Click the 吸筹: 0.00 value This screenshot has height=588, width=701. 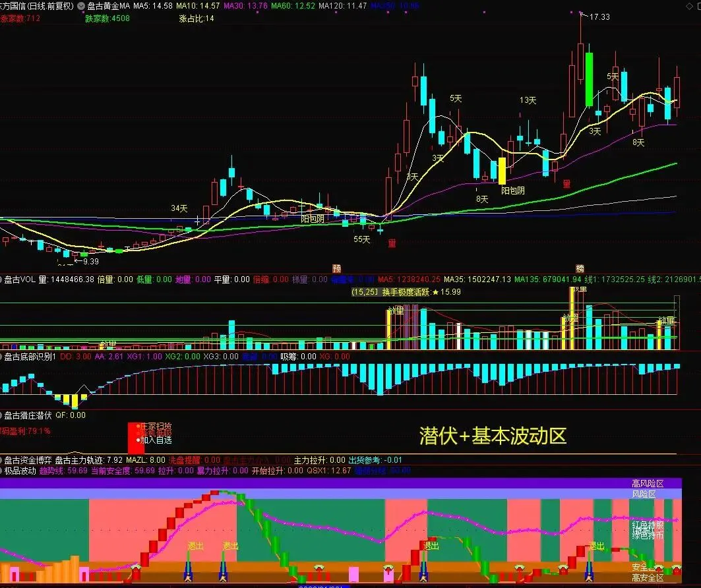[298, 357]
